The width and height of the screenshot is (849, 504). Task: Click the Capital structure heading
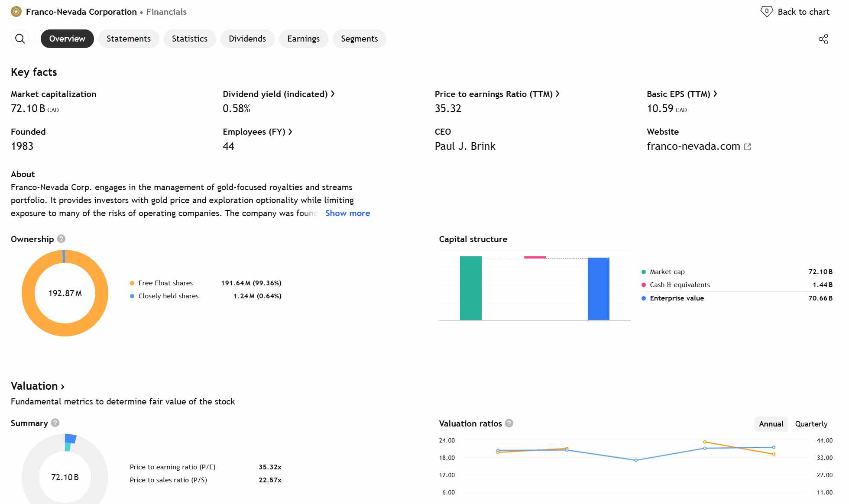(473, 239)
